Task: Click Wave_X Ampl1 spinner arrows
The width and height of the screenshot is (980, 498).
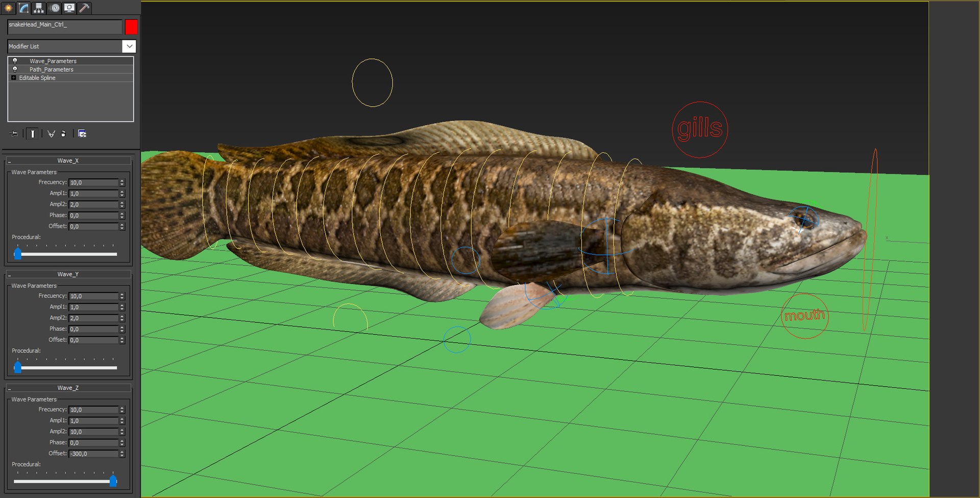Action: coord(122,194)
